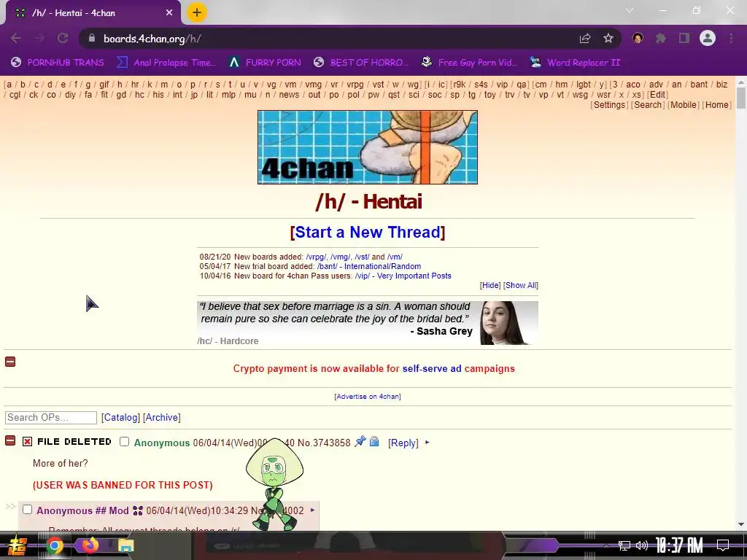Open the Chrome profile account icon
Viewport: 747px width, 560px height.
[x=708, y=38]
